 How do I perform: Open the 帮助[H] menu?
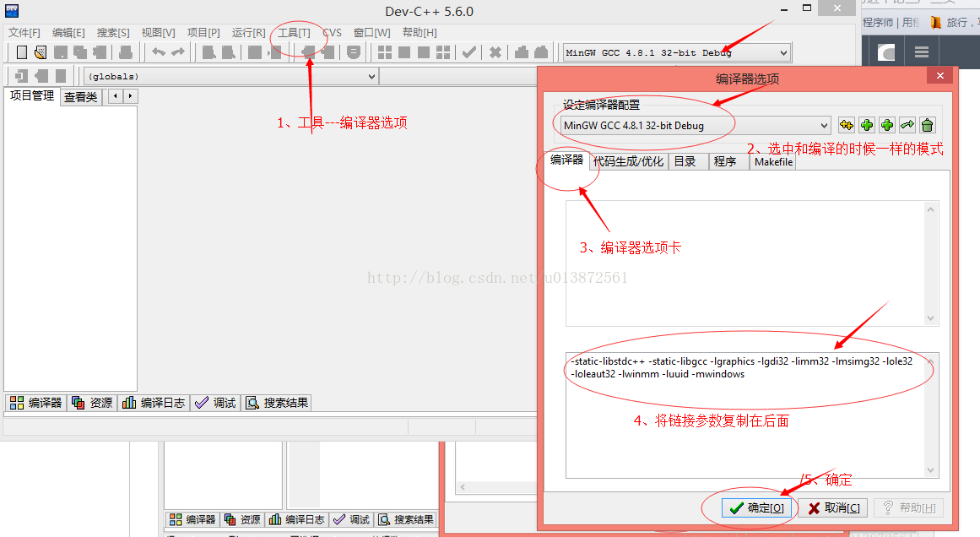(x=420, y=33)
